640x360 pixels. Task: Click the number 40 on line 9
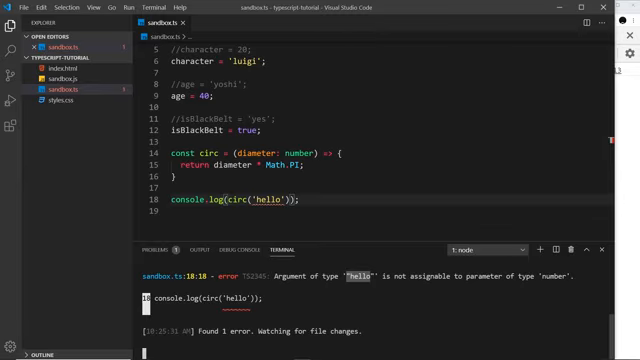(204, 96)
